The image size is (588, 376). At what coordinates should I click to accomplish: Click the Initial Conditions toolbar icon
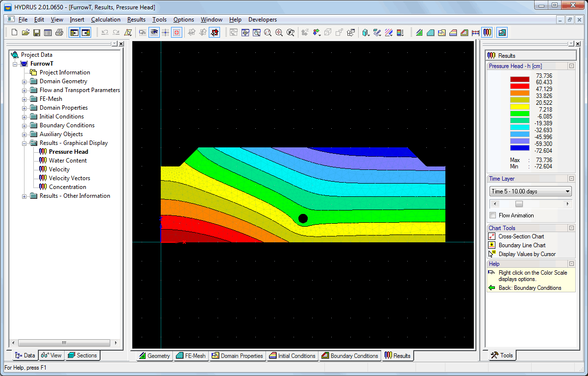[x=453, y=33]
